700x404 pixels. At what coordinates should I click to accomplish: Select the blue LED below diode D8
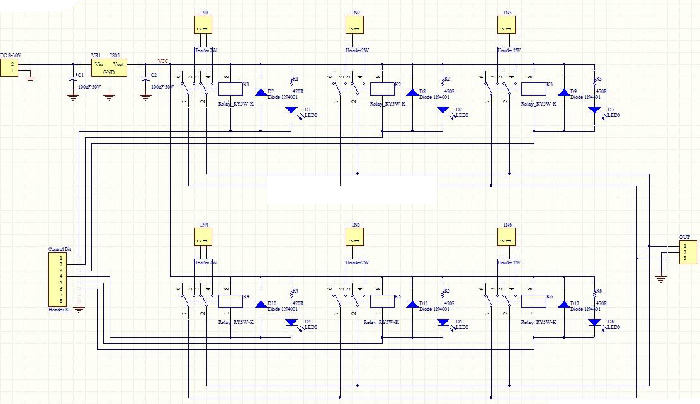(443, 110)
